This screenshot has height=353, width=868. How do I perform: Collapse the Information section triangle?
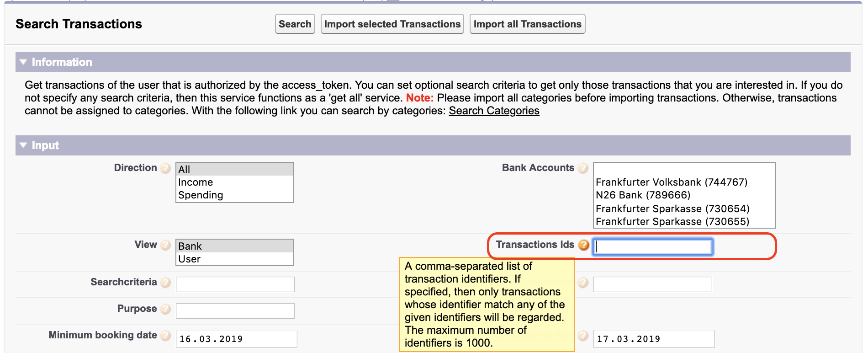point(23,62)
